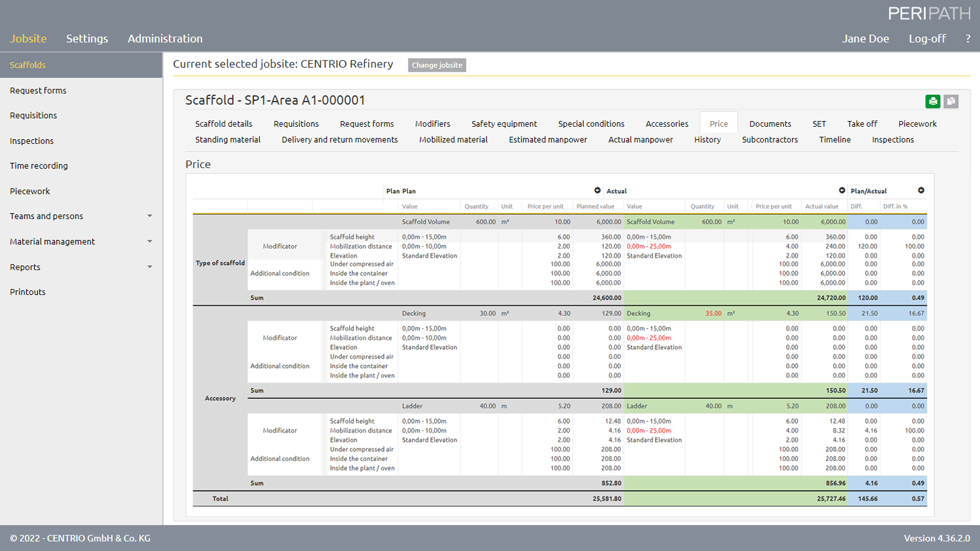Expand Material management menu
Image resolution: width=980 pixels, height=551 pixels.
pos(149,242)
